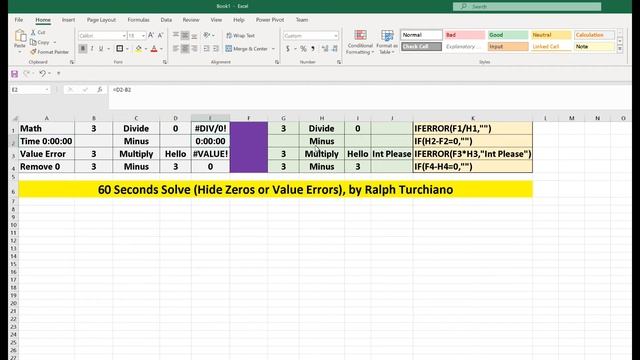The height and width of the screenshot is (360, 640).
Task: Click the Decrease Indent icon
Action: [207, 49]
